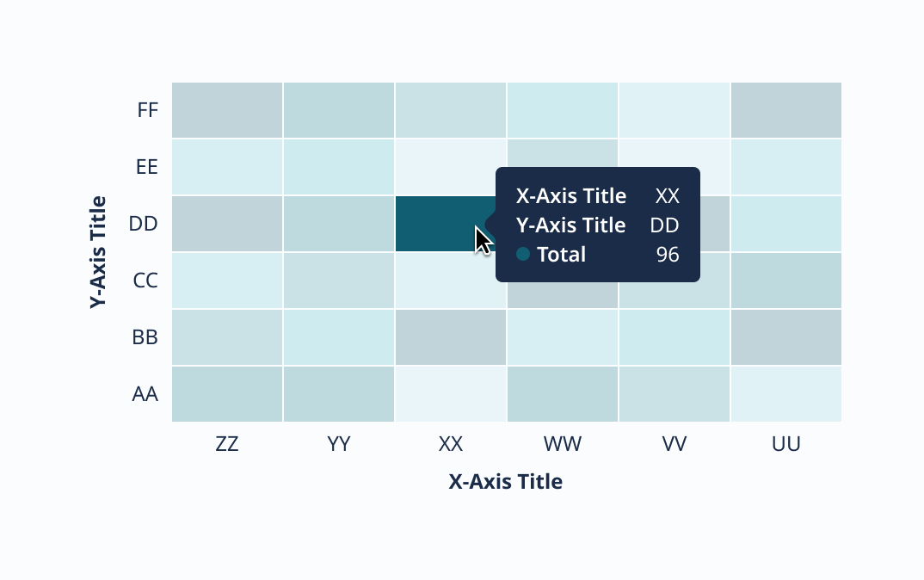
Task: Click the rotated Y-Axis Title label
Action: pos(98,253)
